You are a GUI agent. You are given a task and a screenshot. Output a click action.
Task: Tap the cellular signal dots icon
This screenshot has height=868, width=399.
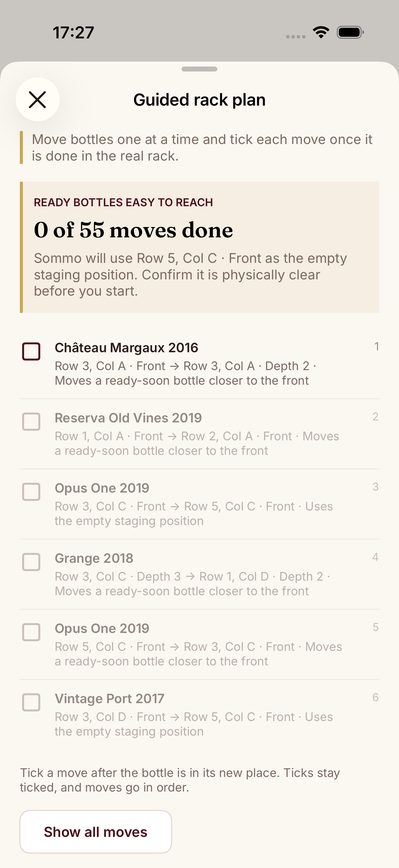point(296,36)
